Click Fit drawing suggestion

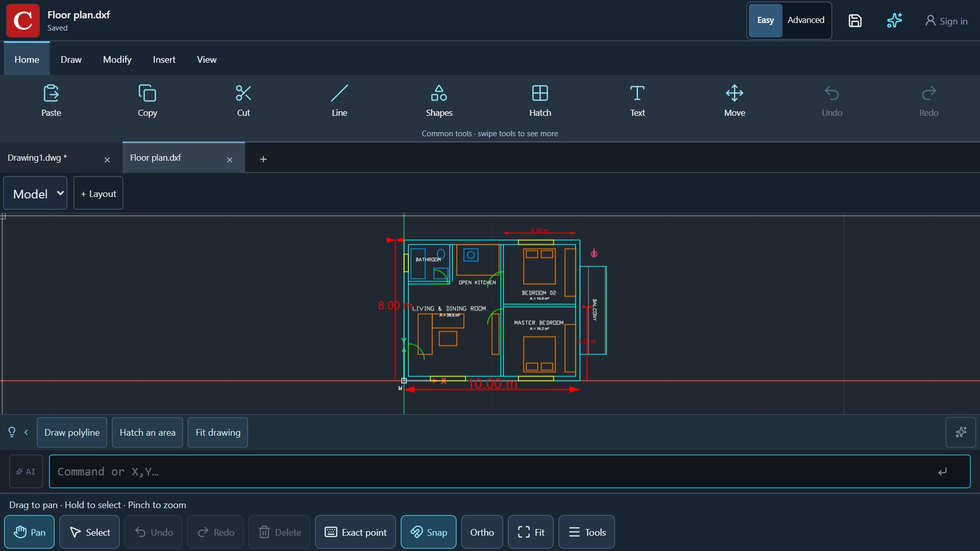218,432
